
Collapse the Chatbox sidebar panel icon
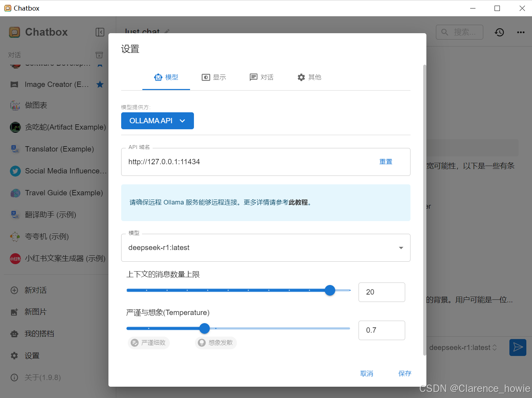coord(100,32)
